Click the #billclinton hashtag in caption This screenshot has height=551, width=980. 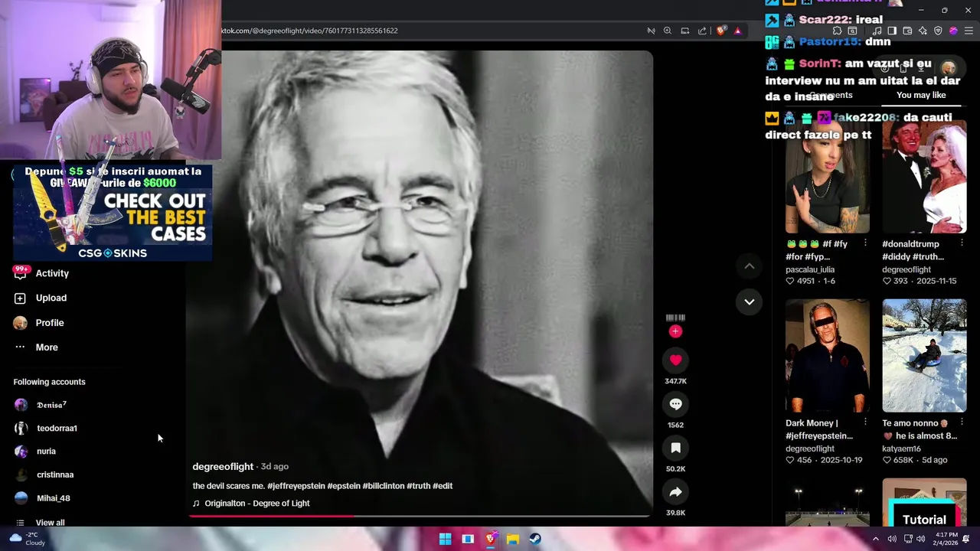pos(383,486)
